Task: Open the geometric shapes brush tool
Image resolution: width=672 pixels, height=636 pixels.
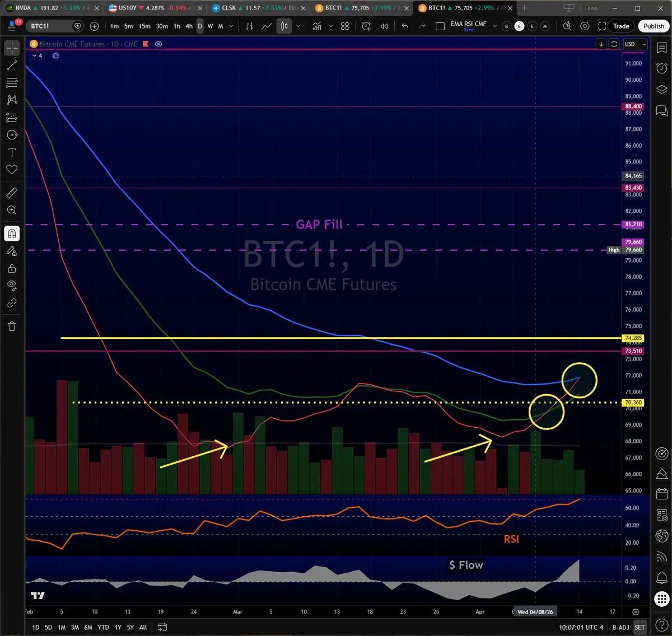Action: pyautogui.click(x=12, y=135)
